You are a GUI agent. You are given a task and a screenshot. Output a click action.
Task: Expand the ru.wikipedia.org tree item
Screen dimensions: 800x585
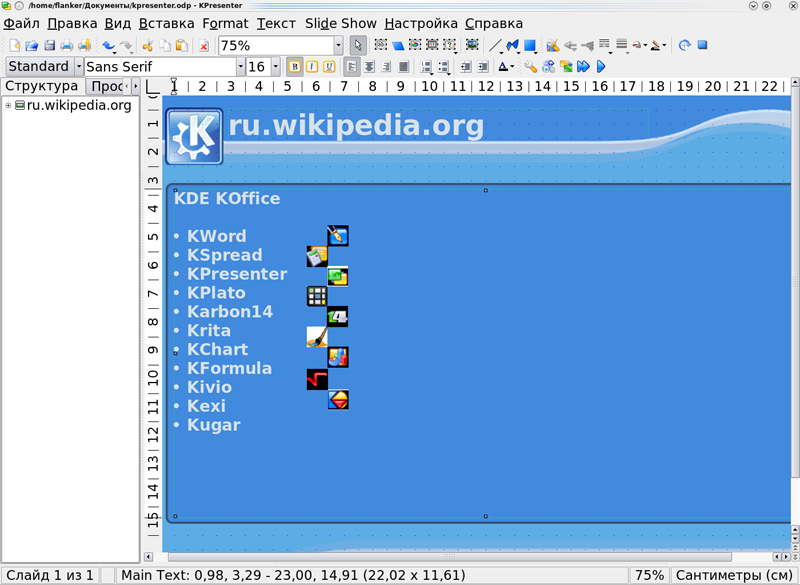point(8,106)
